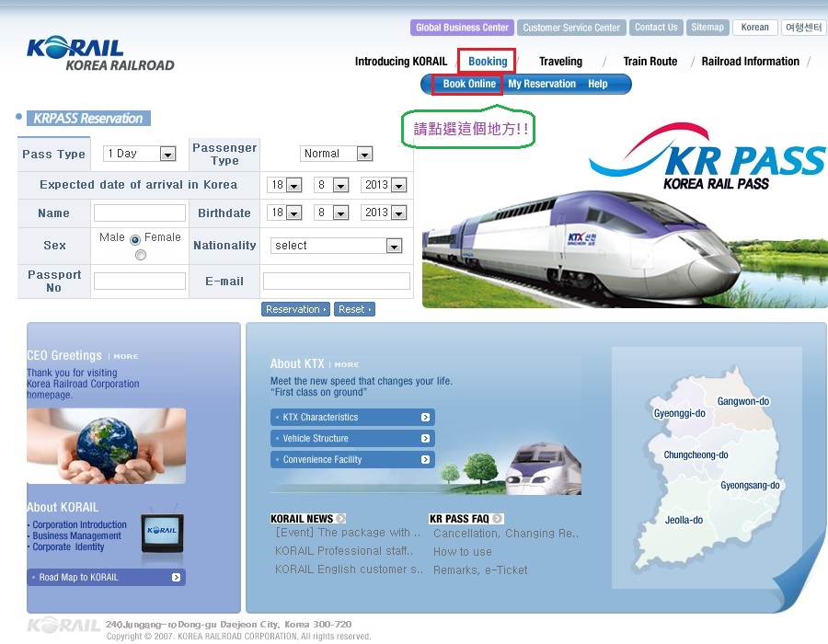Open the Nationality select dropdown
The height and width of the screenshot is (644, 828).
337,246
